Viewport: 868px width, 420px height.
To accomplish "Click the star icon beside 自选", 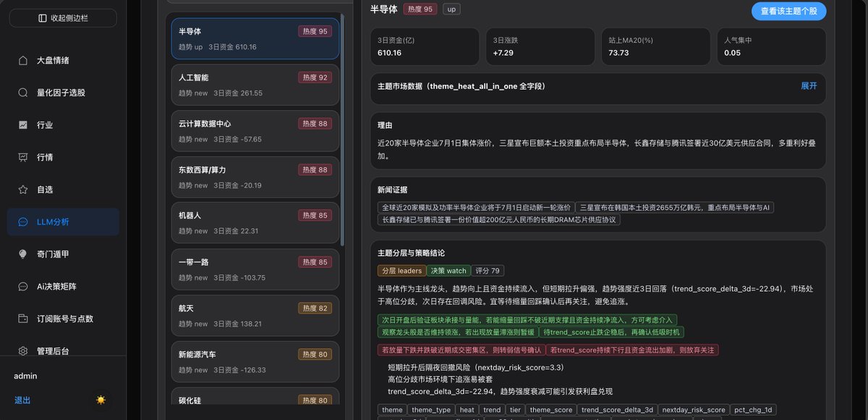I will tap(23, 190).
